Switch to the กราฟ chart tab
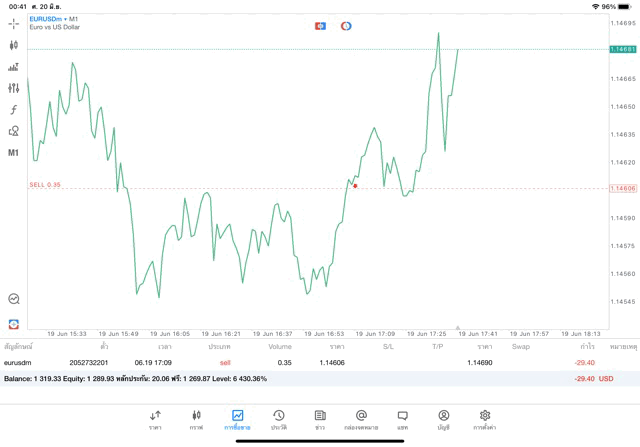The image size is (640, 447). coord(196,419)
